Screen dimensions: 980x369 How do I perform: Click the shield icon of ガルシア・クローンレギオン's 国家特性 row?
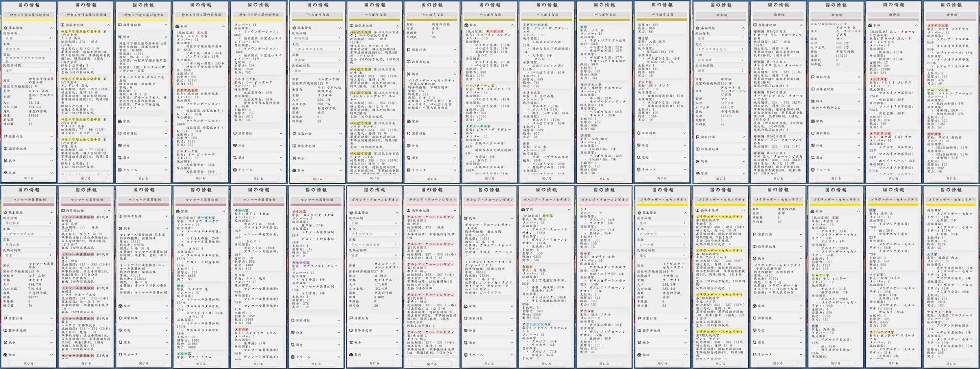467,318
